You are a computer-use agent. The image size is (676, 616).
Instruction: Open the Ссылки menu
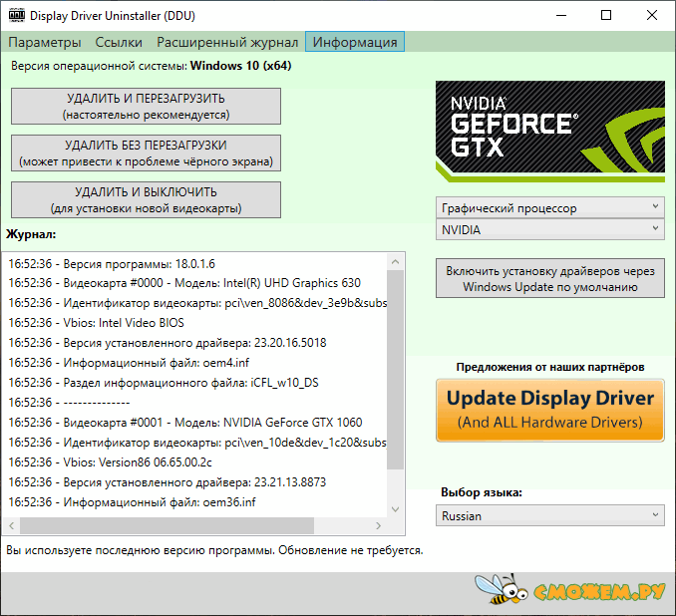(119, 42)
